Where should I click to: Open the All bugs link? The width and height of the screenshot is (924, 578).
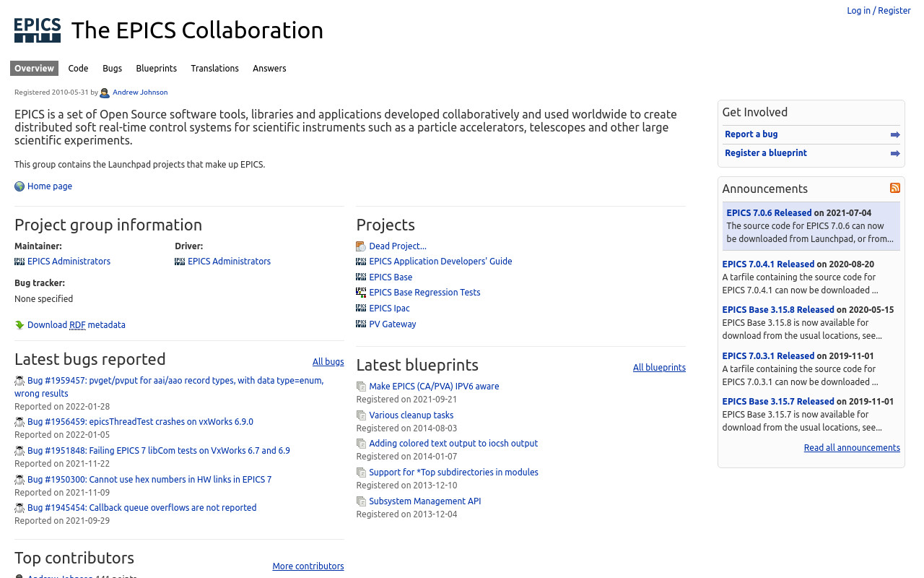328,362
